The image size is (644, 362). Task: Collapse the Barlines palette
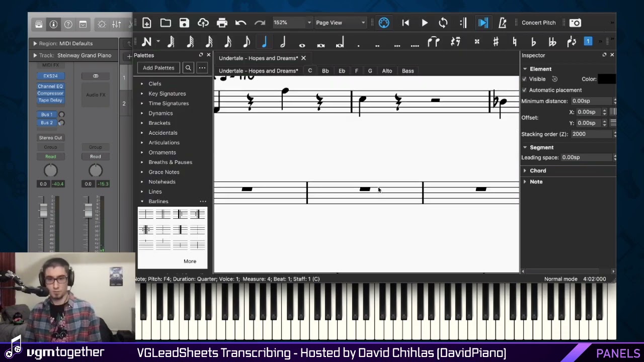142,202
